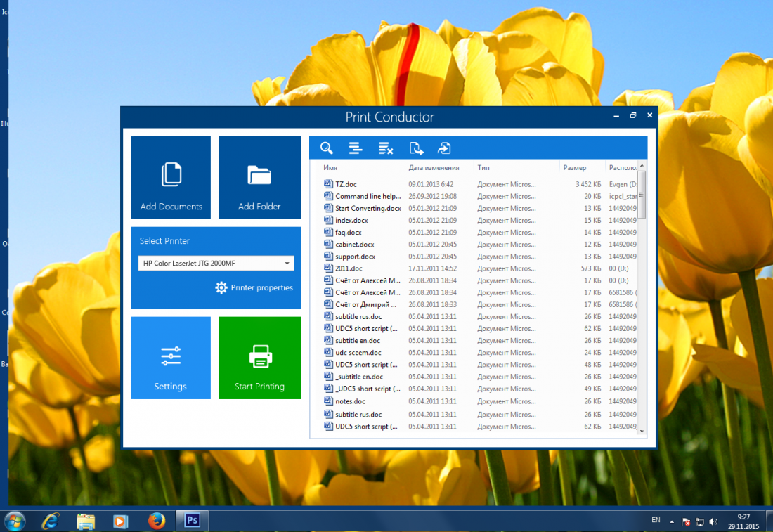Click the Word icon next to TZ.doc
Viewport: 773px width, 532px height.
[x=328, y=183]
